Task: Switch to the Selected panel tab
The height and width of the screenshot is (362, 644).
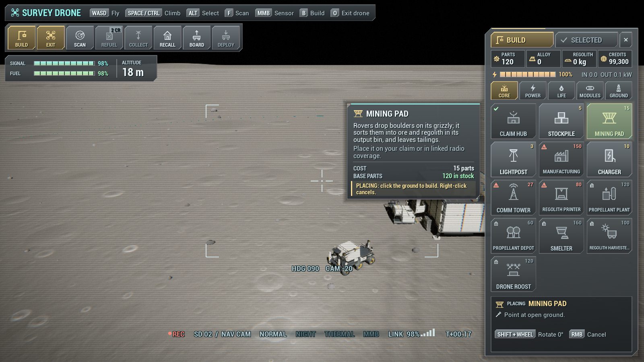Action: pos(586,40)
